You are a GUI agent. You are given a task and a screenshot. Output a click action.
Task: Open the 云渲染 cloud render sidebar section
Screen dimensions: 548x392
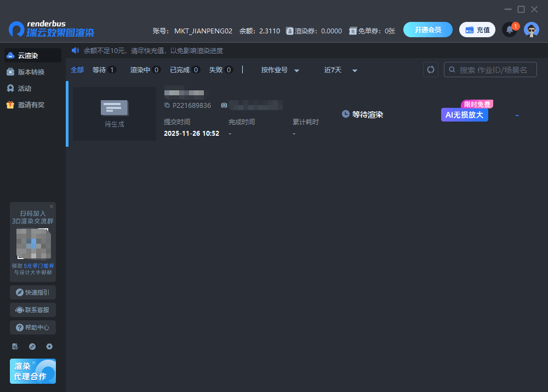click(26, 55)
